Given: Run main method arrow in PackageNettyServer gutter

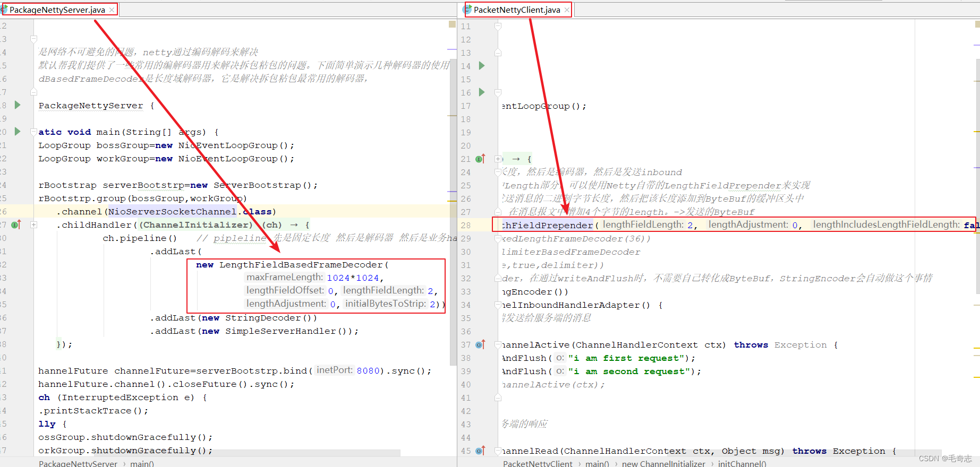Looking at the screenshot, I should [18, 131].
